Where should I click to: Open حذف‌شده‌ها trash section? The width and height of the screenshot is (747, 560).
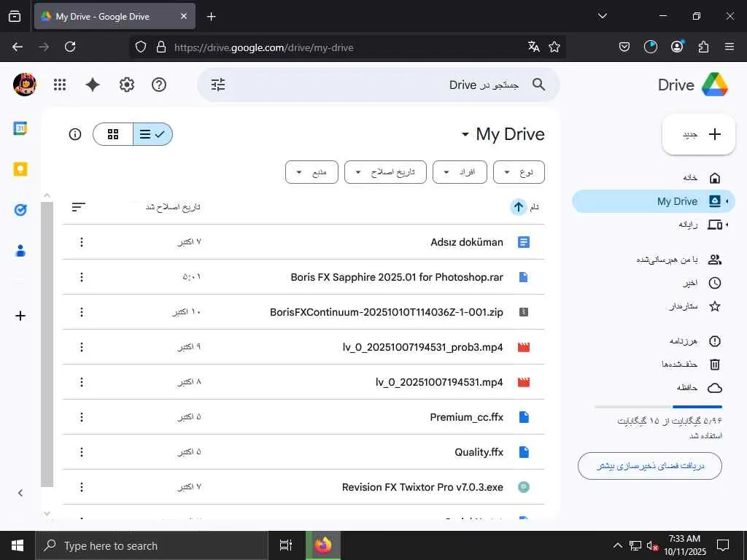[654, 365]
